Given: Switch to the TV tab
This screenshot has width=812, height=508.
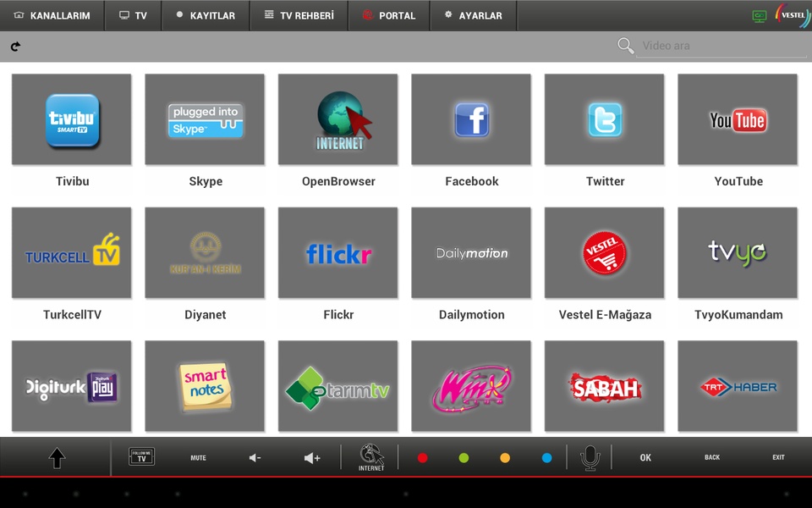Looking at the screenshot, I should [133, 15].
